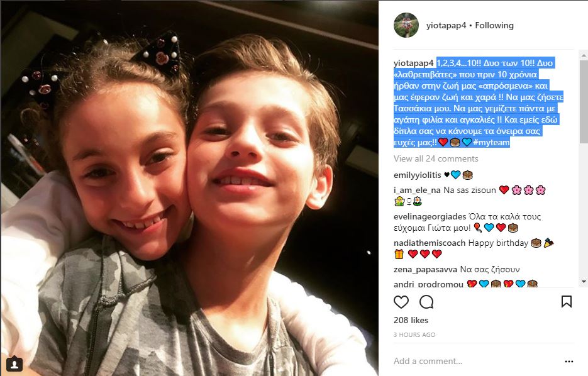Open yiotapap4 username in header
The height and width of the screenshot is (376, 588).
pos(446,26)
